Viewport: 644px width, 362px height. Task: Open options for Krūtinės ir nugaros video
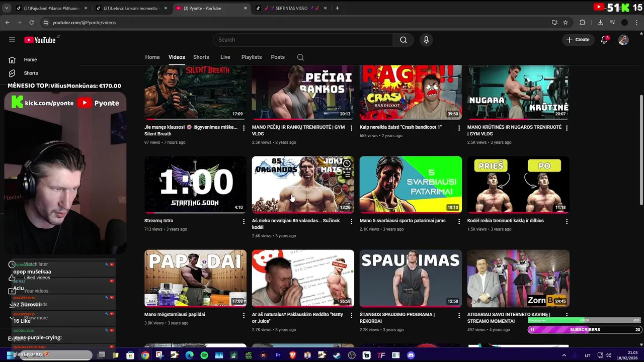point(567,128)
